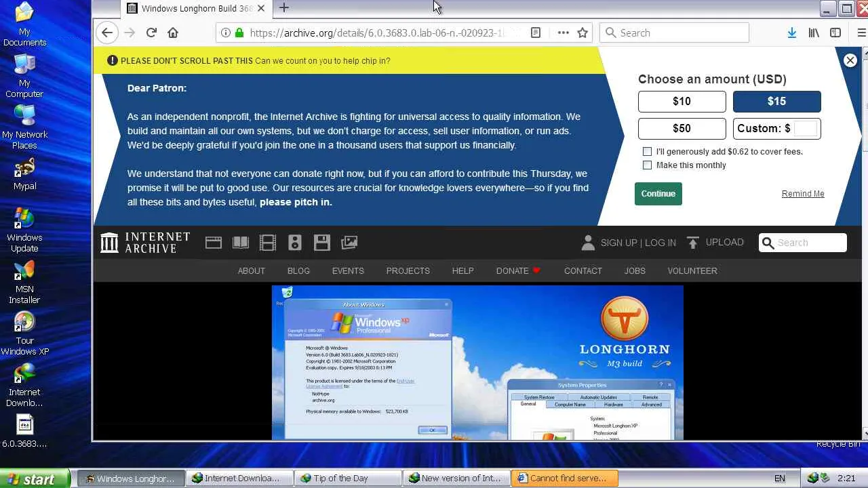868x488 pixels.
Task: Select the Mypal desktop shortcut
Action: 24,174
